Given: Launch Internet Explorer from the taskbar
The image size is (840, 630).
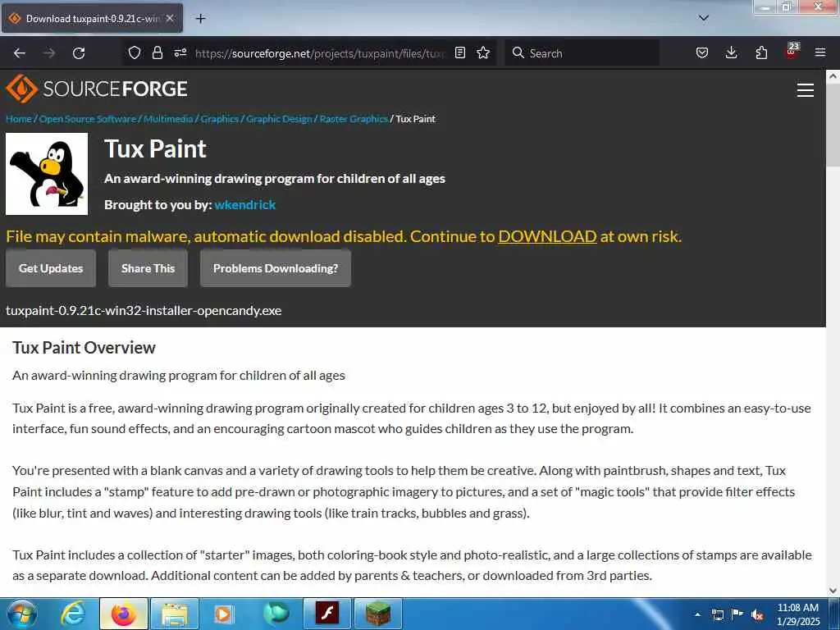Looking at the screenshot, I should coord(73,614).
